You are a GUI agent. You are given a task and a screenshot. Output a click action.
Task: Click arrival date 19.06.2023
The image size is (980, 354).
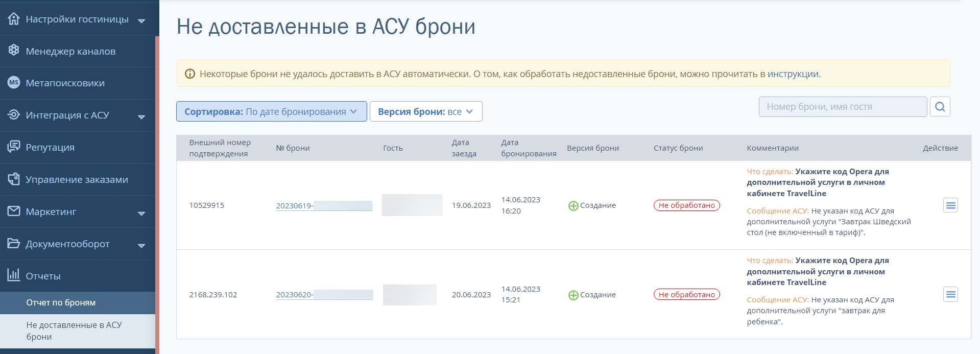(471, 205)
